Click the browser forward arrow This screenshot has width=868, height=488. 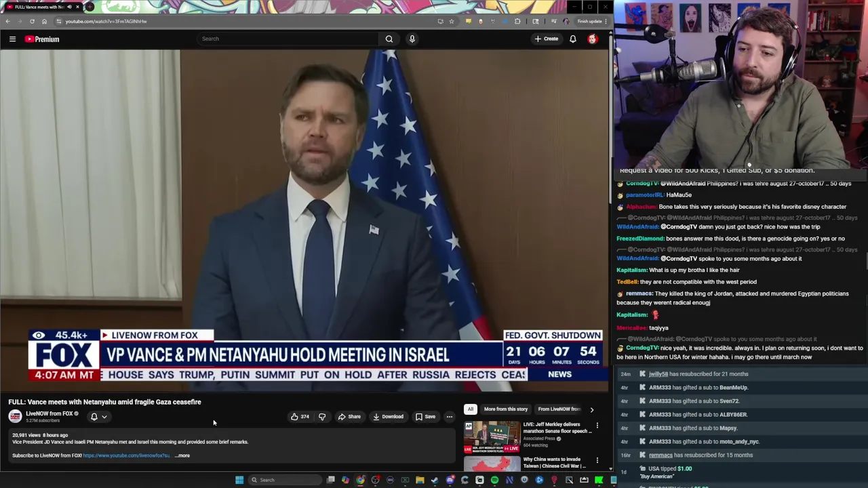[20, 21]
